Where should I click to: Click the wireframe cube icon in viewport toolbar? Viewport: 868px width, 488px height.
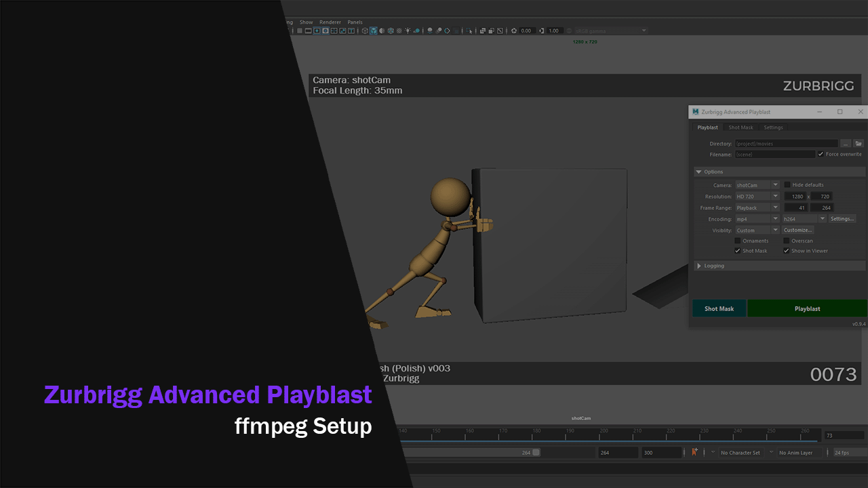click(x=365, y=30)
